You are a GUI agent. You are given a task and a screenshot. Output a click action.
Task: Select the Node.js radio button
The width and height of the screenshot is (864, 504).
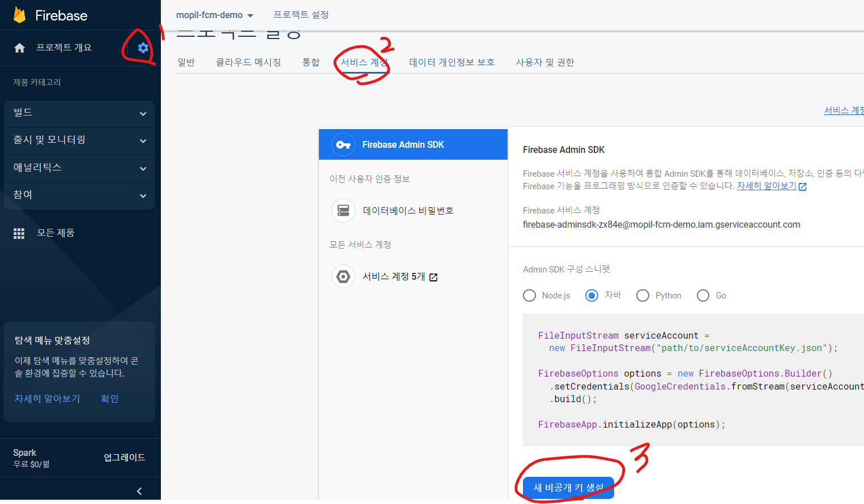click(529, 296)
